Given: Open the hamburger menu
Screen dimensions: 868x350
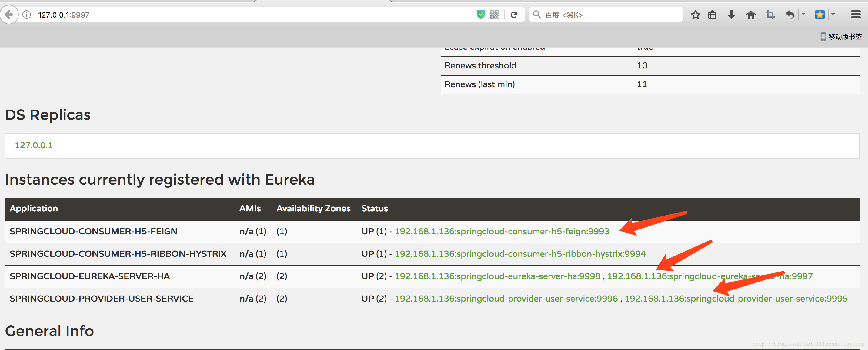Looking at the screenshot, I should tap(856, 15).
